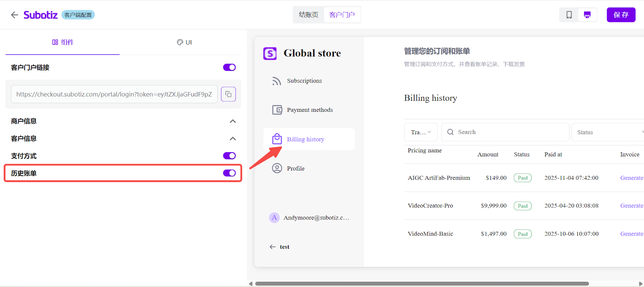Copy the customer portal link

click(228, 94)
